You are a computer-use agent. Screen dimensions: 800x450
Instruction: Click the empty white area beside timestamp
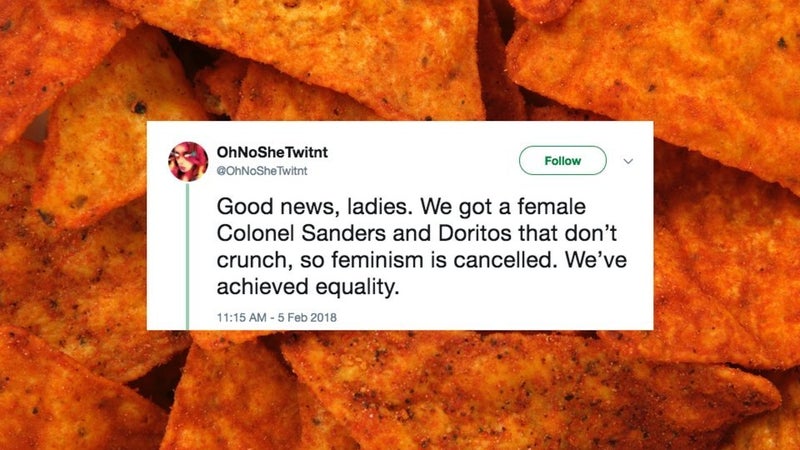click(x=490, y=317)
